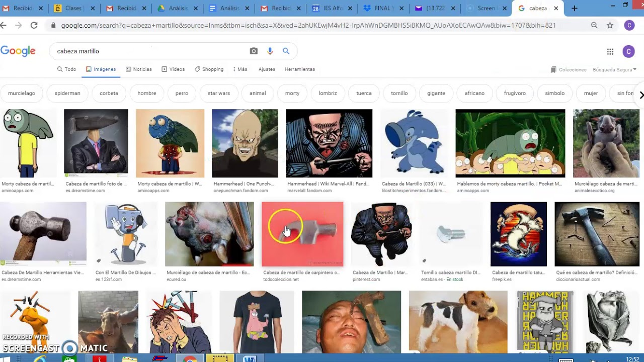644x362 pixels.
Task: Submit search with the blue magnifier icon
Action: [286, 51]
